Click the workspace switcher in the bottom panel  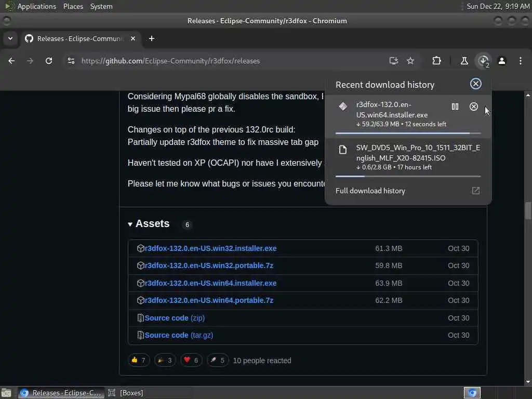point(472,393)
